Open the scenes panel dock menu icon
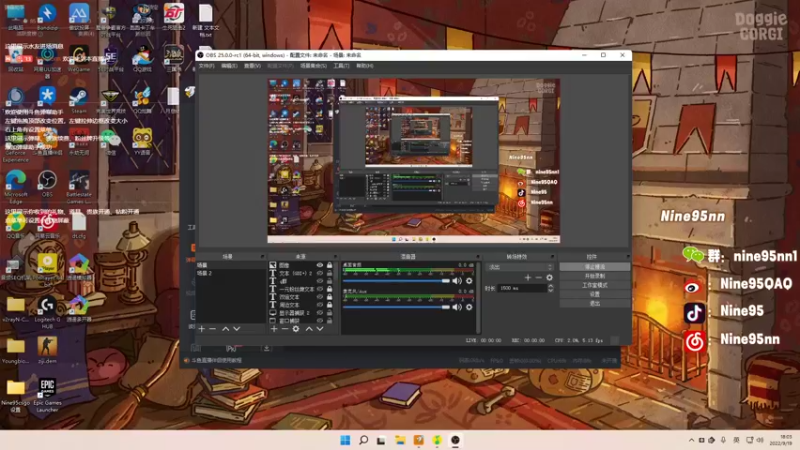The width and height of the screenshot is (800, 450). tap(263, 257)
